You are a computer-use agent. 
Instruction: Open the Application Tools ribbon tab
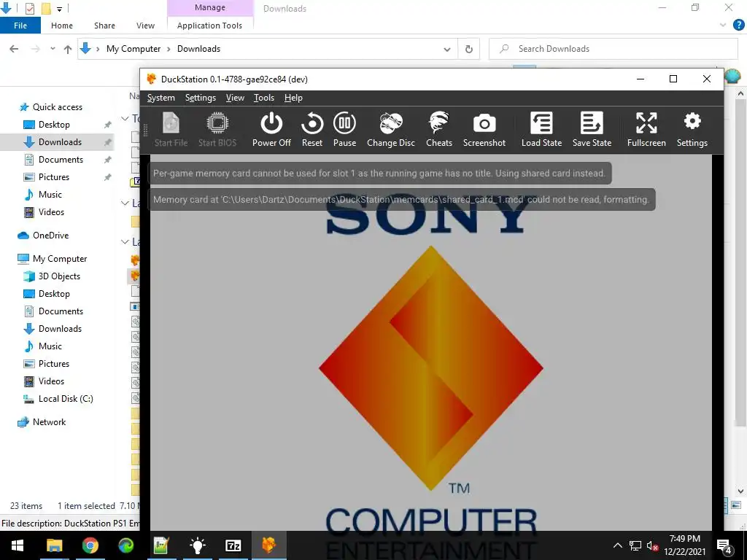[209, 26]
